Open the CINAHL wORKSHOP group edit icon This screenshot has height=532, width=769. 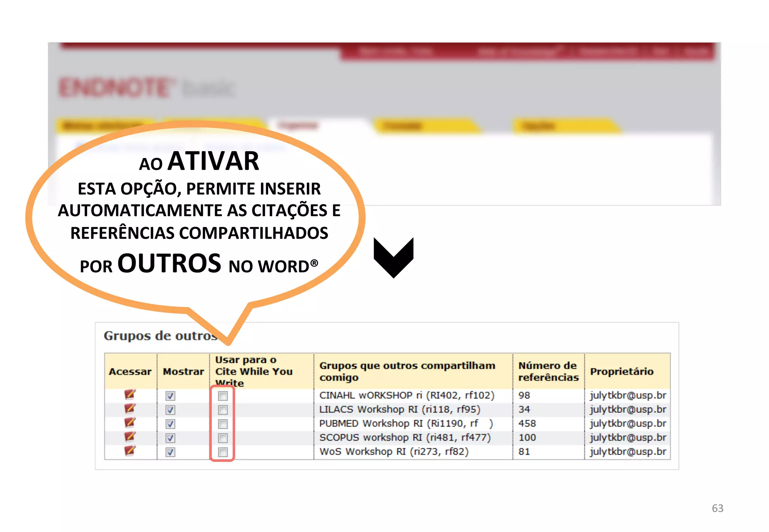[130, 395]
